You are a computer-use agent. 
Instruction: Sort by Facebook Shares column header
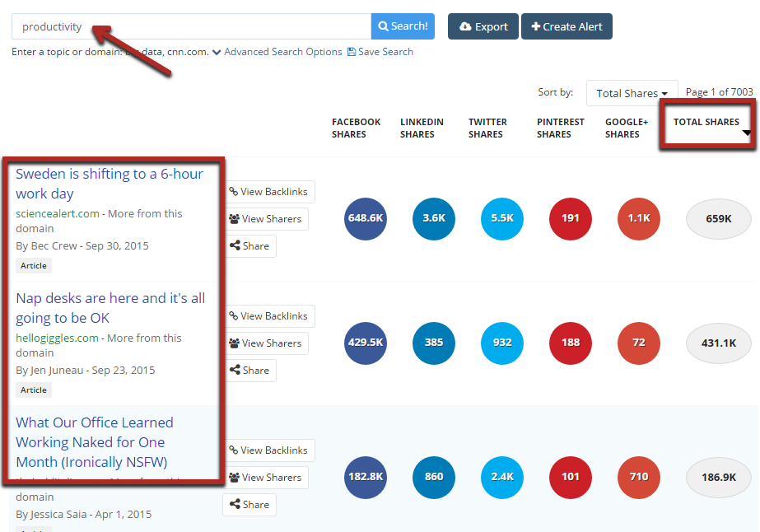click(x=356, y=128)
